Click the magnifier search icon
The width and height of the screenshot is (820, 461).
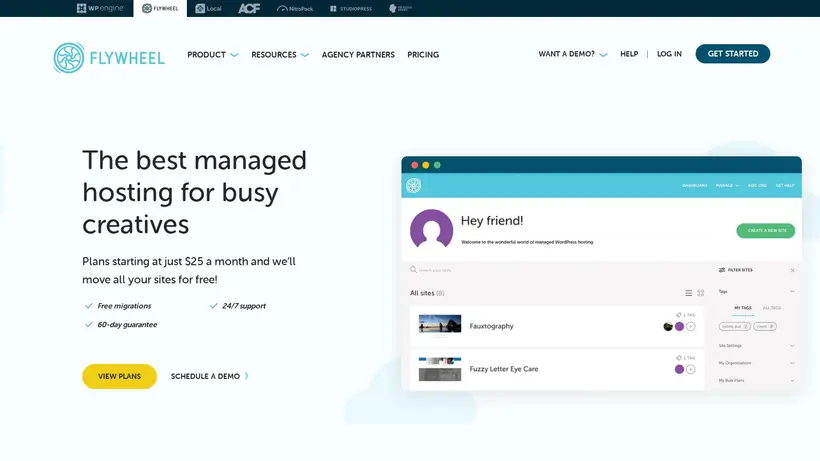[x=413, y=270]
